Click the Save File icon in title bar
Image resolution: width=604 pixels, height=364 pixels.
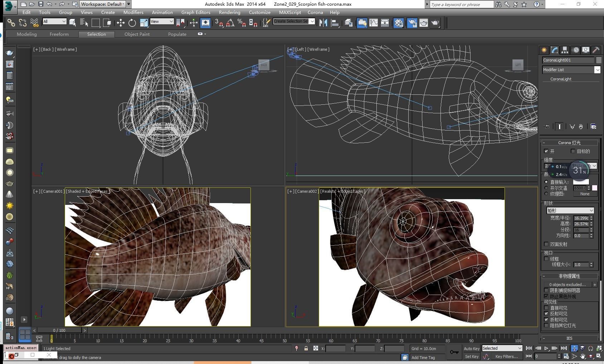40,4
